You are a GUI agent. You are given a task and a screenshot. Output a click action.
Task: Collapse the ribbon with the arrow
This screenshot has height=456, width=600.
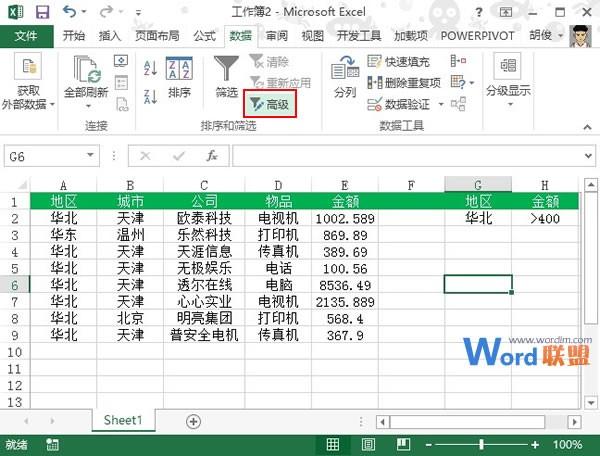coord(587,127)
